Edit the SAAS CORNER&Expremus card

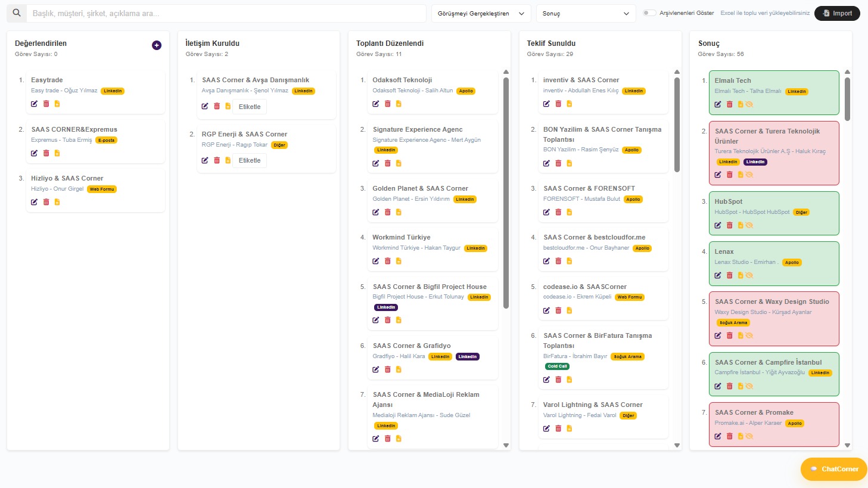point(35,153)
